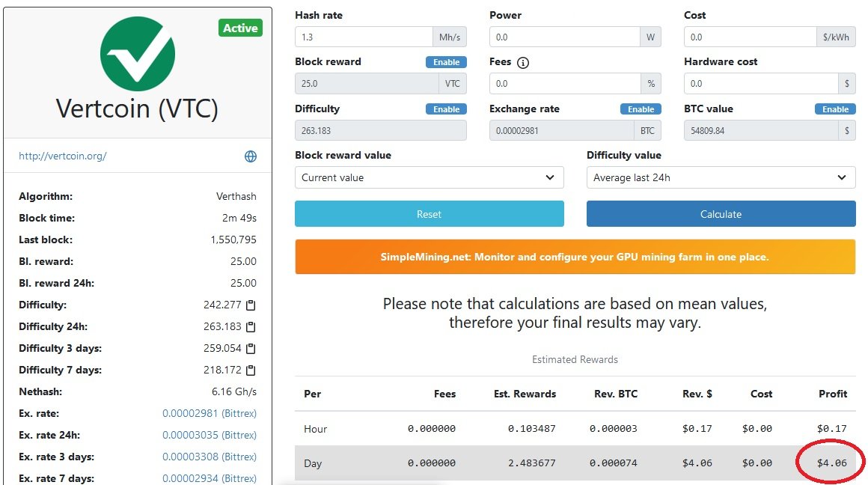Image resolution: width=868 pixels, height=485 pixels.
Task: Click the Est. Rewards column header
Action: click(x=525, y=394)
